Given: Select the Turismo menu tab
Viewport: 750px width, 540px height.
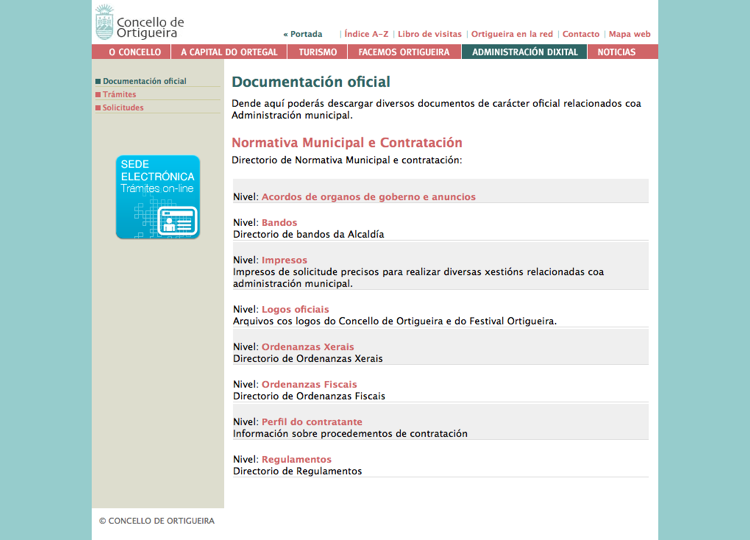Looking at the screenshot, I should tap(318, 52).
